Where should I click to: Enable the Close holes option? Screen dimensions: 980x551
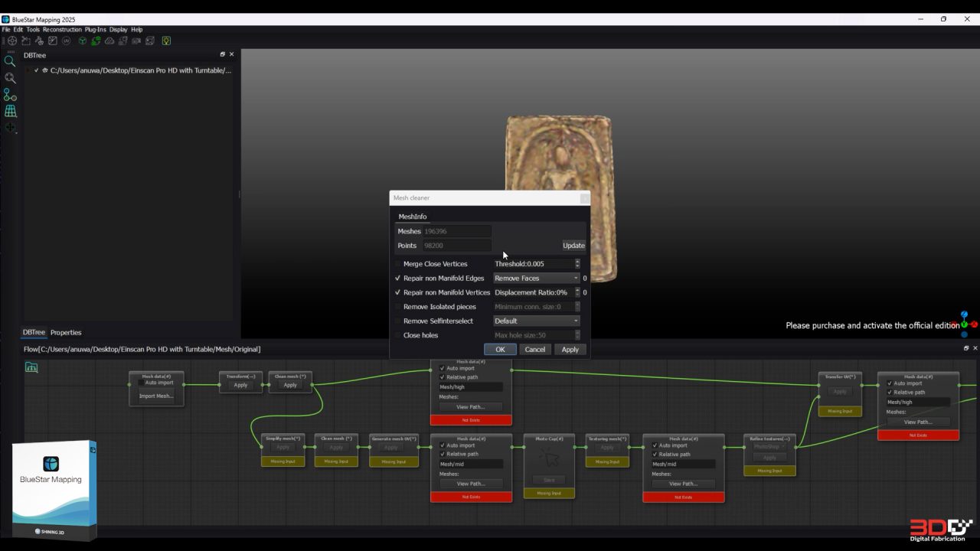[397, 335]
